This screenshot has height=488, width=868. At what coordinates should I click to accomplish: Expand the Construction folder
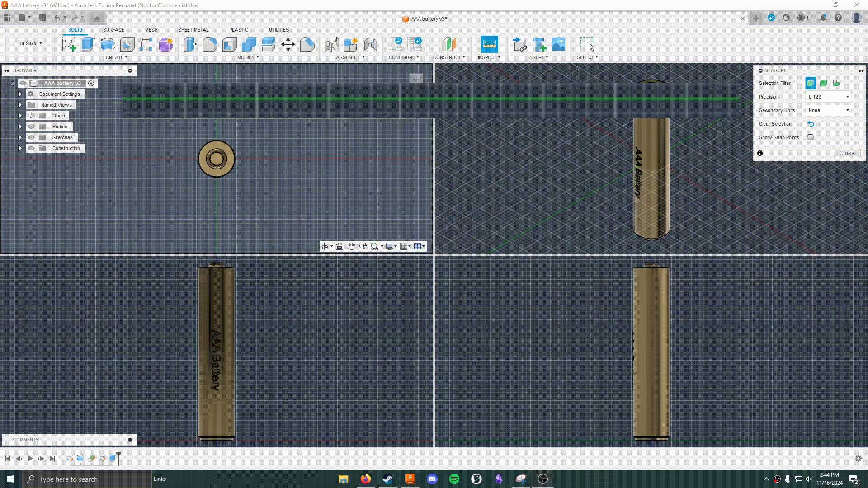coord(20,148)
